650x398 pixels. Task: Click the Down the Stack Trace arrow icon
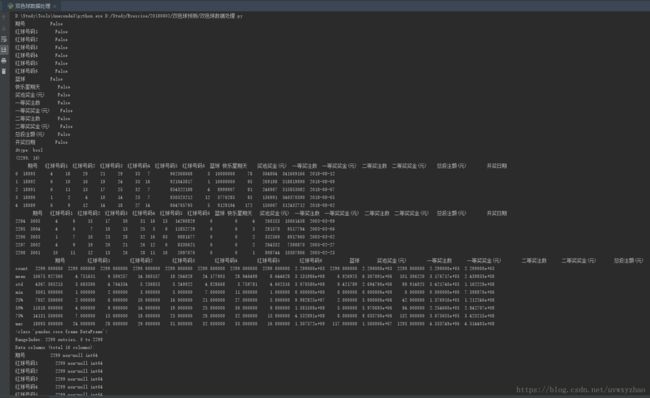click(x=4, y=28)
